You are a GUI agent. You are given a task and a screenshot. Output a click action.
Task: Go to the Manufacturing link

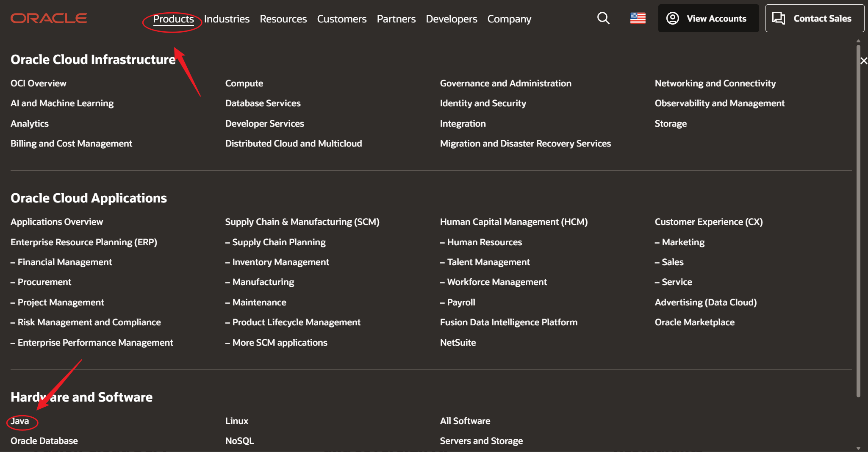pos(260,282)
